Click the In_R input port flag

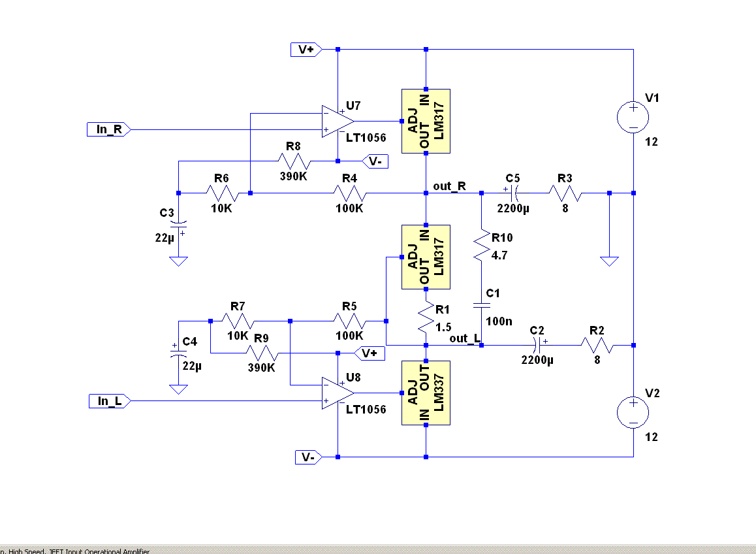click(109, 129)
